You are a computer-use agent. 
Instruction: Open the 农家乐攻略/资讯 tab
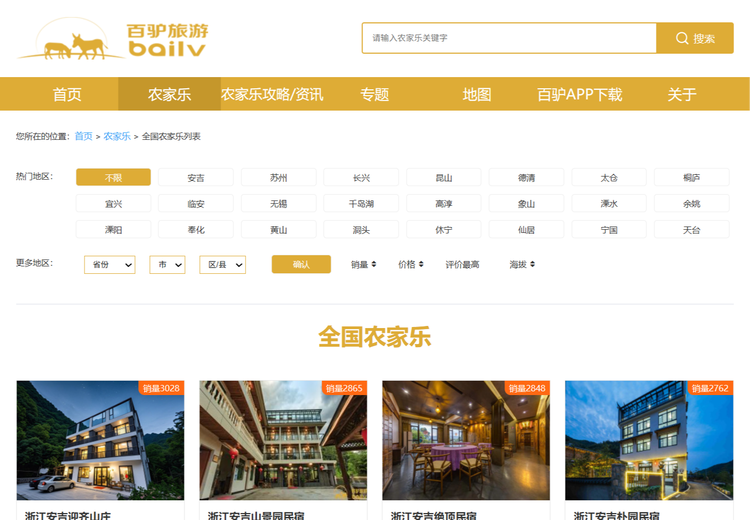tap(272, 94)
